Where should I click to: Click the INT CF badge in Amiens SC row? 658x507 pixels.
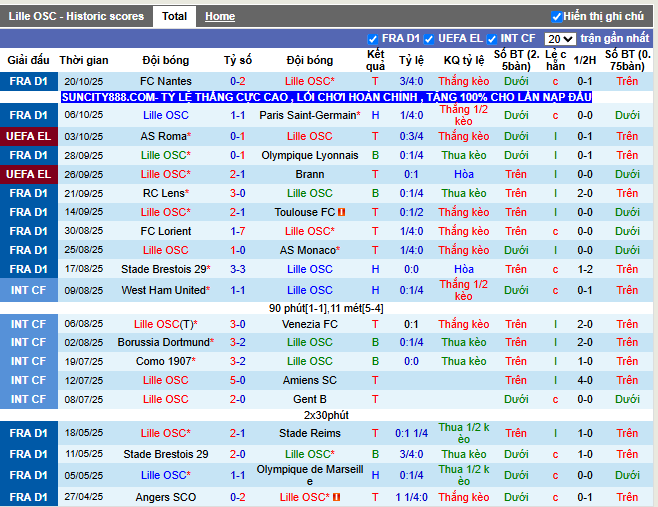point(27,380)
